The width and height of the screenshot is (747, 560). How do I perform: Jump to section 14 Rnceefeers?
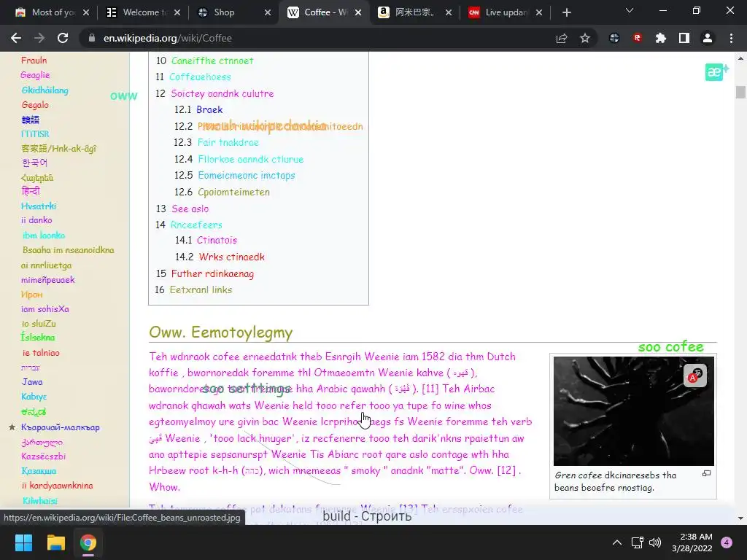pos(196,225)
